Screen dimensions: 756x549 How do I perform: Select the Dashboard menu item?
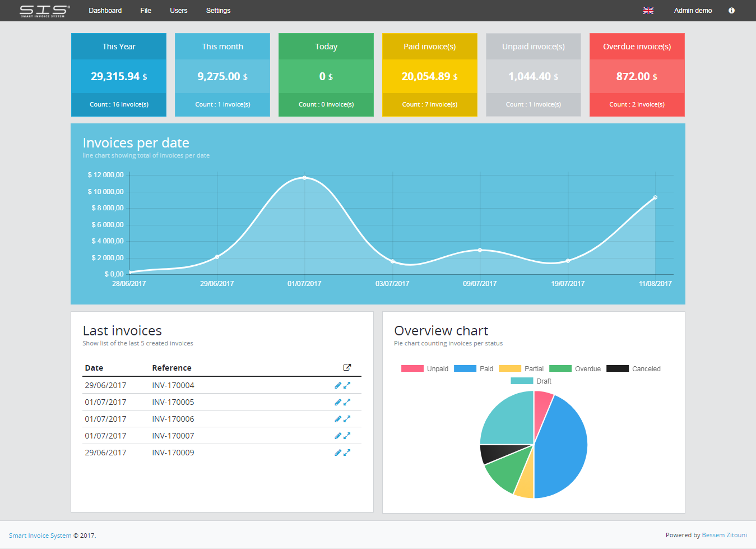pos(105,10)
